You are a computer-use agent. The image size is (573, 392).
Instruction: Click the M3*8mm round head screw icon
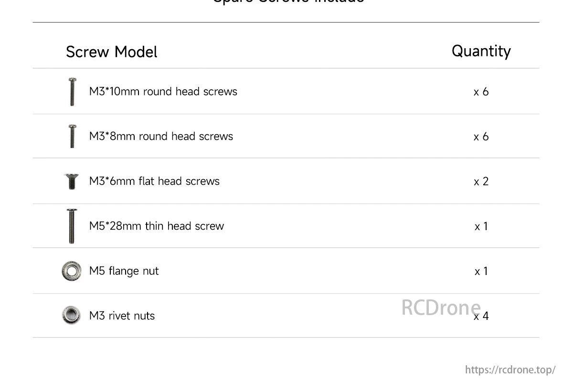(72, 136)
